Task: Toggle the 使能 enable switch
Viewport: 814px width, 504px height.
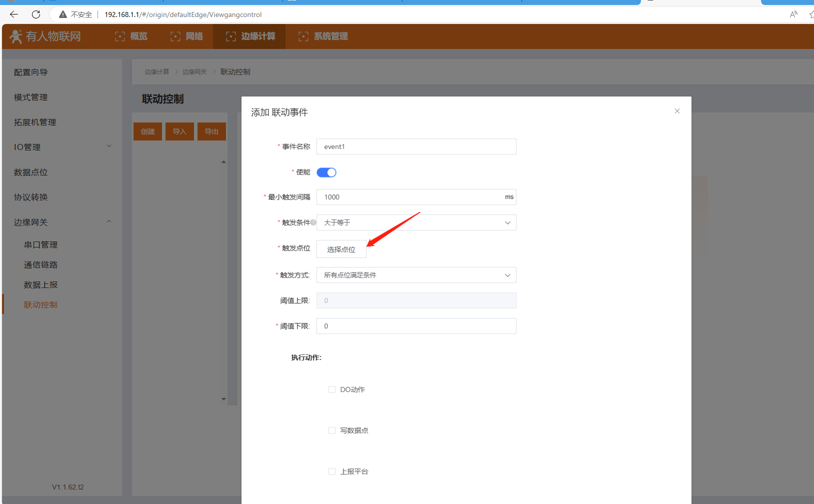Action: pyautogui.click(x=326, y=172)
